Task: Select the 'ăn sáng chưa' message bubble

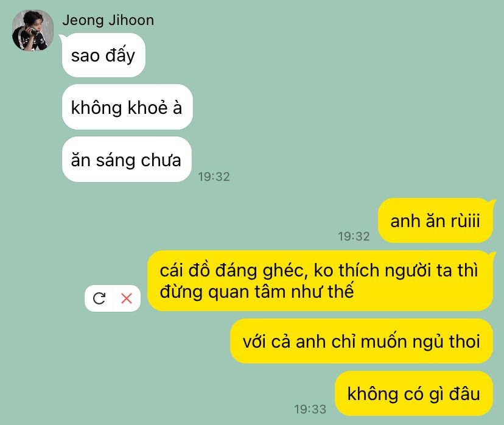Action: coord(127,160)
